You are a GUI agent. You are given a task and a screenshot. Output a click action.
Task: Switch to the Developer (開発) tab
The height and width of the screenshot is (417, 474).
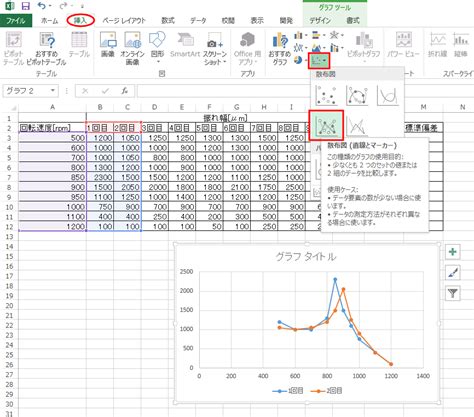click(x=286, y=21)
